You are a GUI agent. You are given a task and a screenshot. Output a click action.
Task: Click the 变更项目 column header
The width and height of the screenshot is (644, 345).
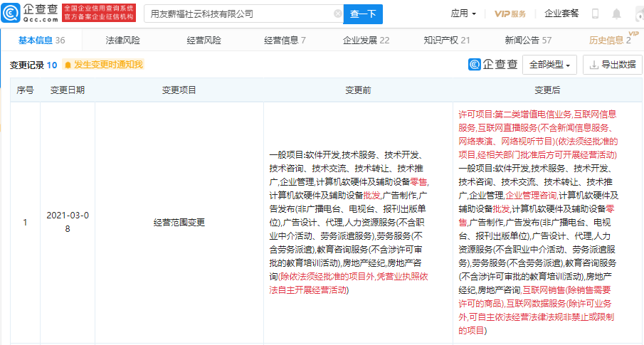pos(179,90)
